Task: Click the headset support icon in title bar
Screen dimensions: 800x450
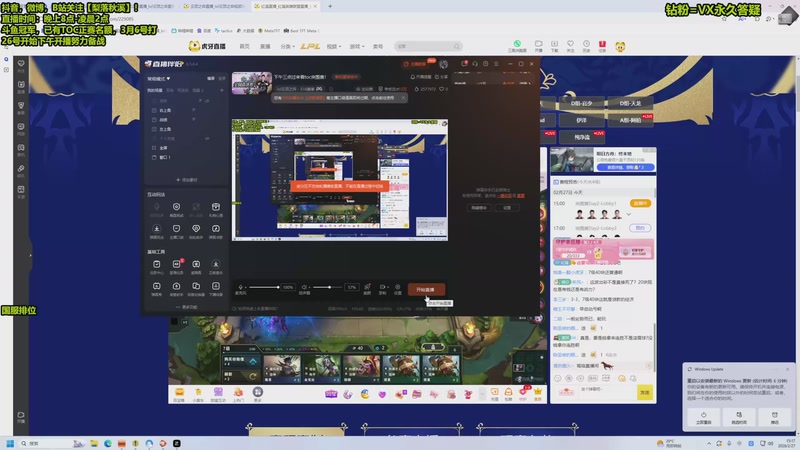Action: (x=475, y=64)
